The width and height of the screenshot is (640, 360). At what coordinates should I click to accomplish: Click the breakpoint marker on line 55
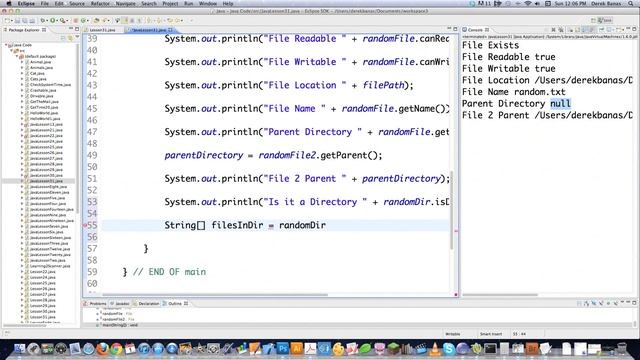tap(85, 225)
